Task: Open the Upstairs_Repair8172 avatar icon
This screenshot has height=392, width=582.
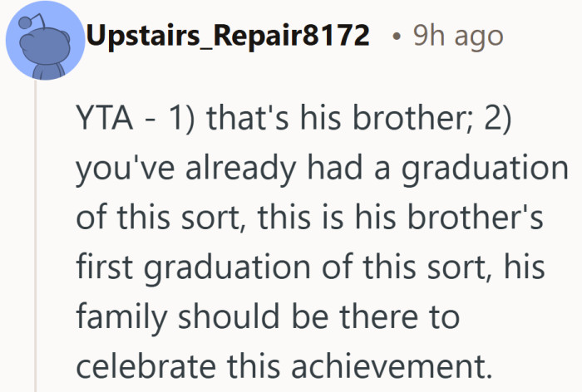Action: pos(45,40)
